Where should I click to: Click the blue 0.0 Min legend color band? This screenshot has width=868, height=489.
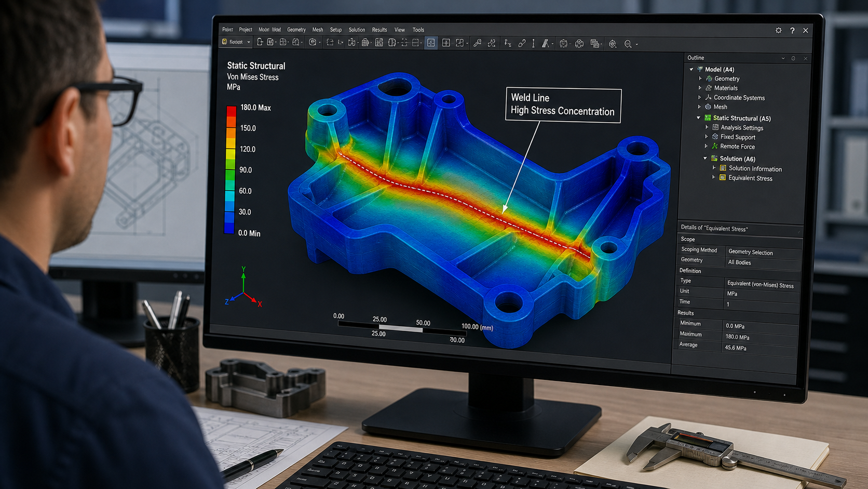pyautogui.click(x=229, y=229)
